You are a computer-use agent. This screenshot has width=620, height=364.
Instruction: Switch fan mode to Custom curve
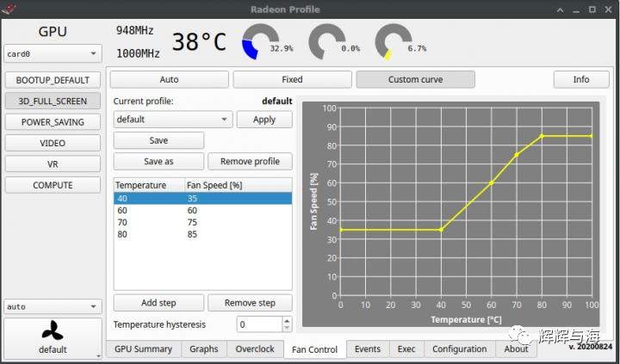pyautogui.click(x=415, y=79)
